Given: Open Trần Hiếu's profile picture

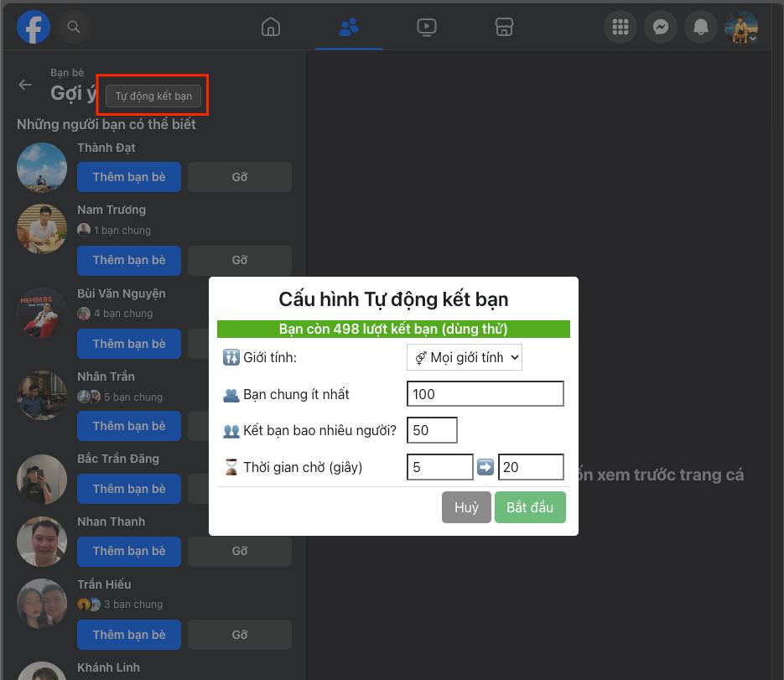Looking at the screenshot, I should click(x=42, y=604).
